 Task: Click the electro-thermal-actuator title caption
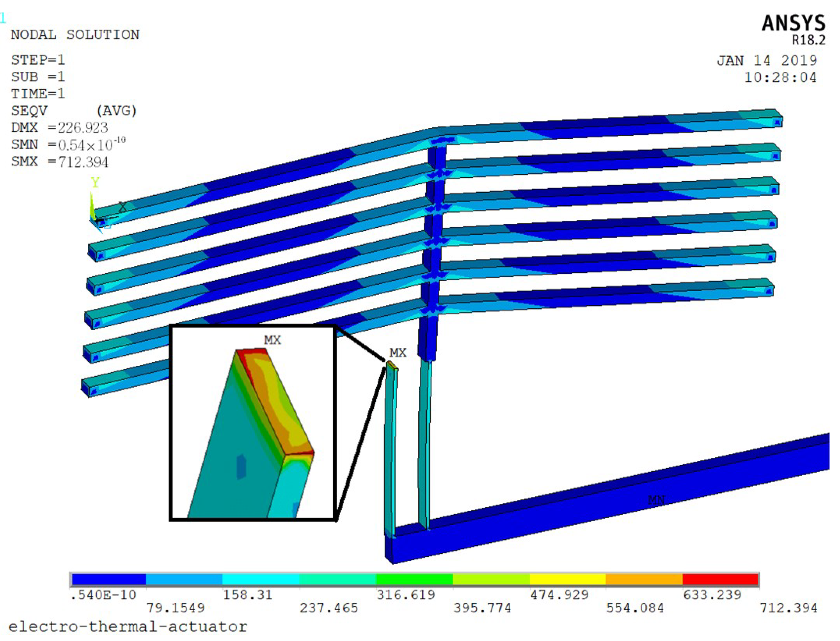(x=128, y=627)
